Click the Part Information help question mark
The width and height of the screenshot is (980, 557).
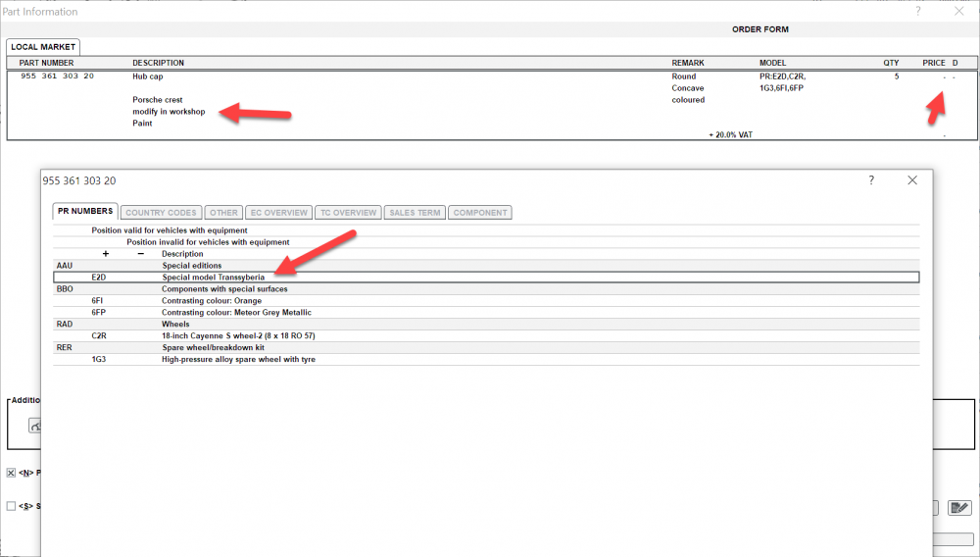click(918, 11)
